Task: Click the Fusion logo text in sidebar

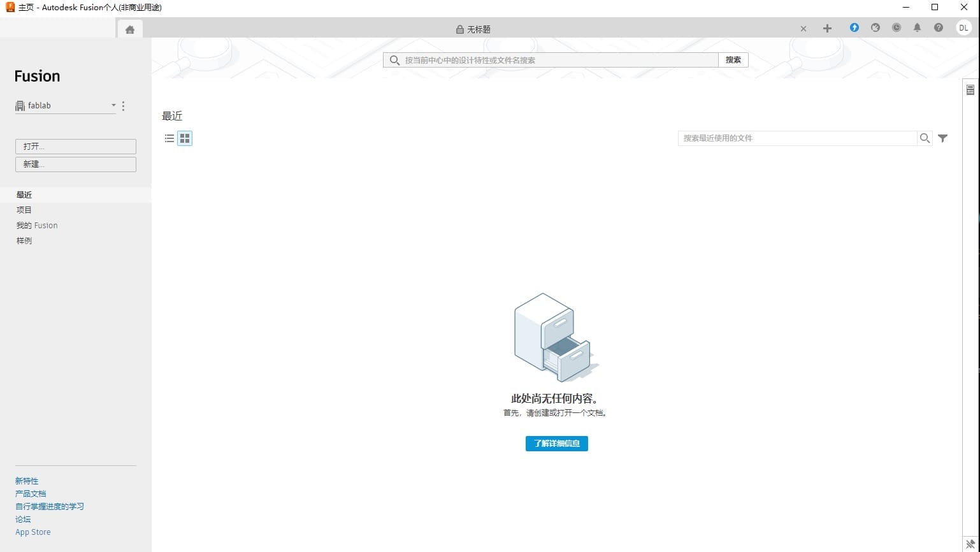Action: point(37,76)
